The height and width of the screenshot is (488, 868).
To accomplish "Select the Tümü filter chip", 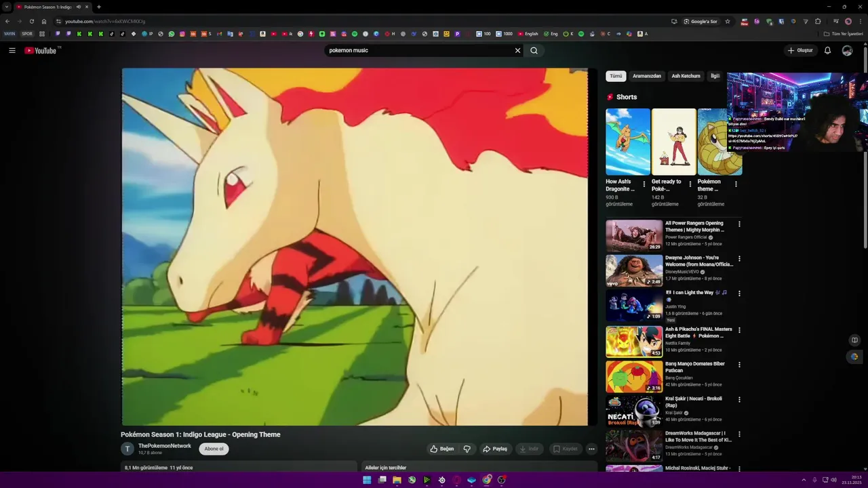I will 616,76.
